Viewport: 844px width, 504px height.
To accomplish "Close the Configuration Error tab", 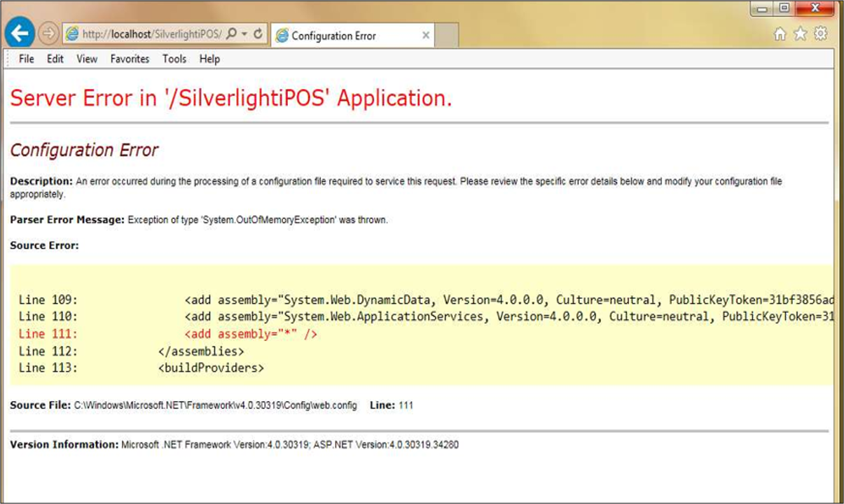I will (425, 35).
